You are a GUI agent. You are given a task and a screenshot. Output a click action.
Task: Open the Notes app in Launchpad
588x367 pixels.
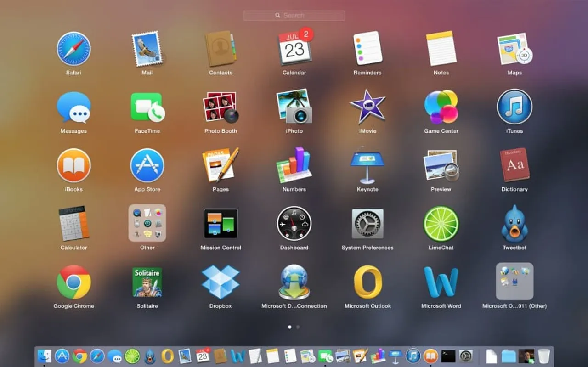pyautogui.click(x=441, y=49)
